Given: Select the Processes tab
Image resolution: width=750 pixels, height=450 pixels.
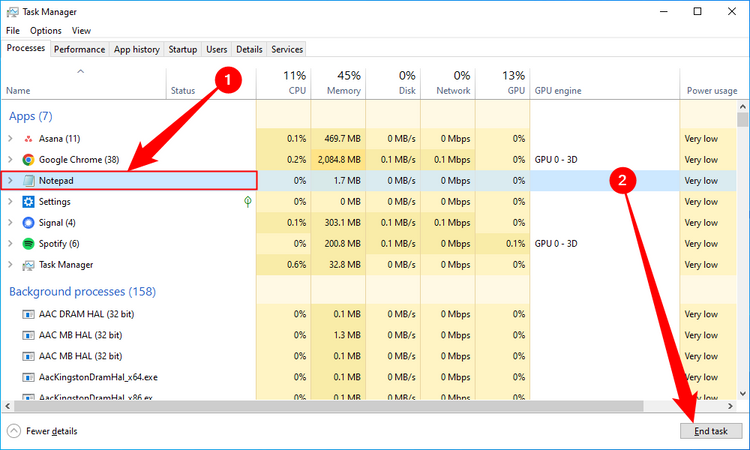Looking at the screenshot, I should pyautogui.click(x=26, y=48).
